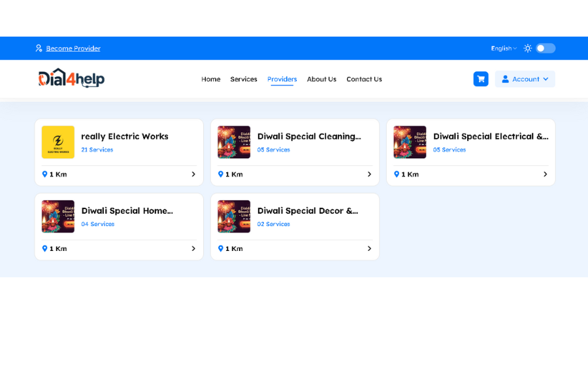The image size is (588, 366).
Task: Open the About Us page
Action: tap(321, 79)
